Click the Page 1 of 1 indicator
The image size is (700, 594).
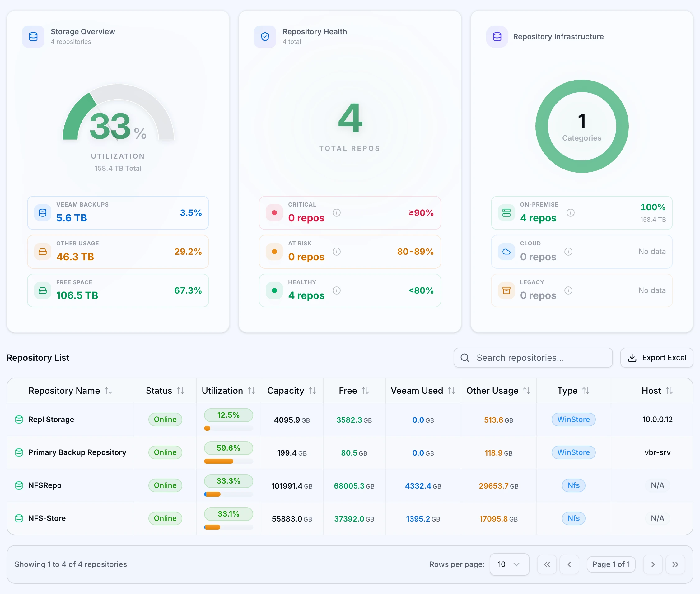coord(611,564)
